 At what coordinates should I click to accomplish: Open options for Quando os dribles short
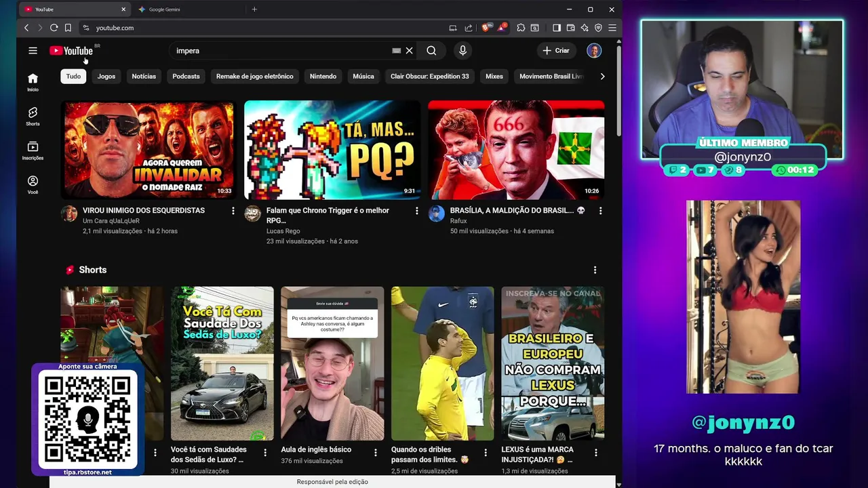(x=486, y=452)
